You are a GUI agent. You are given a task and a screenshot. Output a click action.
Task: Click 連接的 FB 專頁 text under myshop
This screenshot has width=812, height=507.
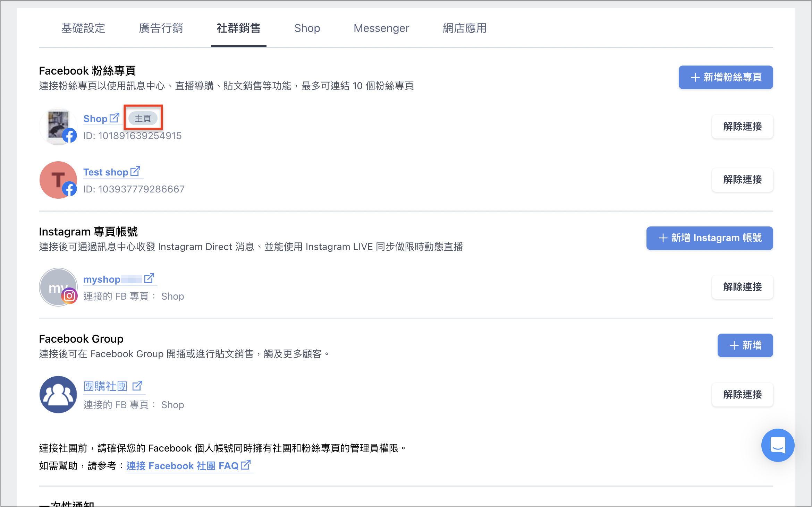(134, 297)
